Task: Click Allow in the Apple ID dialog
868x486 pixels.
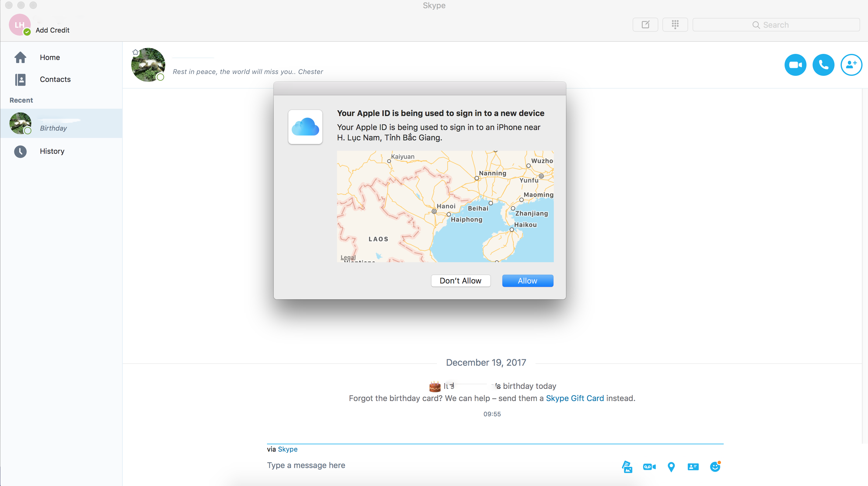Action: [528, 281]
